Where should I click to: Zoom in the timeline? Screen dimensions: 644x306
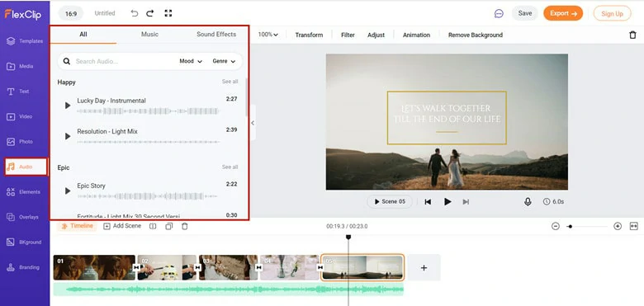pos(618,226)
